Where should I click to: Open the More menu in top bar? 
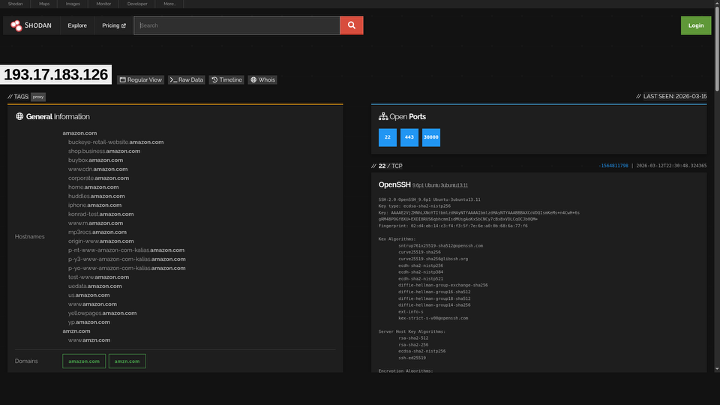(168, 4)
